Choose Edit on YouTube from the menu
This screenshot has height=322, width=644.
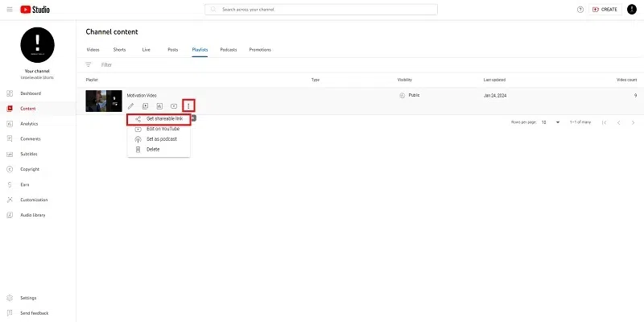[x=159, y=129]
